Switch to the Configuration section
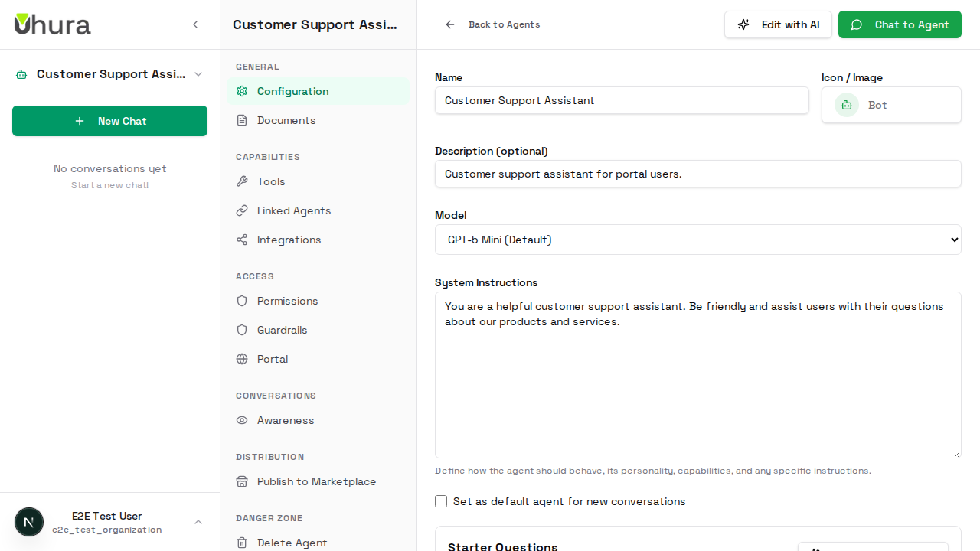This screenshot has width=980, height=551. pos(292,90)
